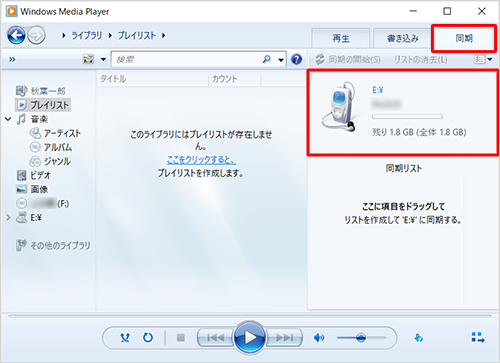Click 同期の開始(S) button
The height and width of the screenshot is (363, 500).
click(354, 59)
